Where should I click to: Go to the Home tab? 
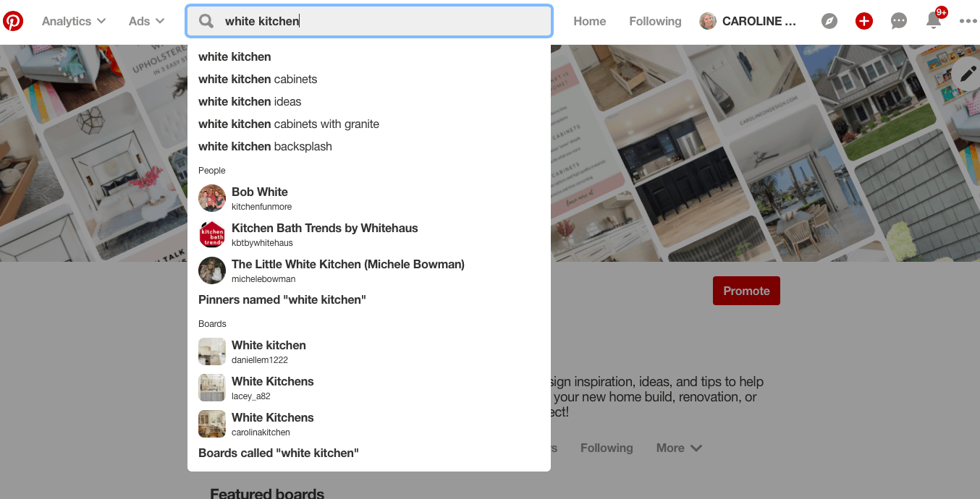coord(589,22)
